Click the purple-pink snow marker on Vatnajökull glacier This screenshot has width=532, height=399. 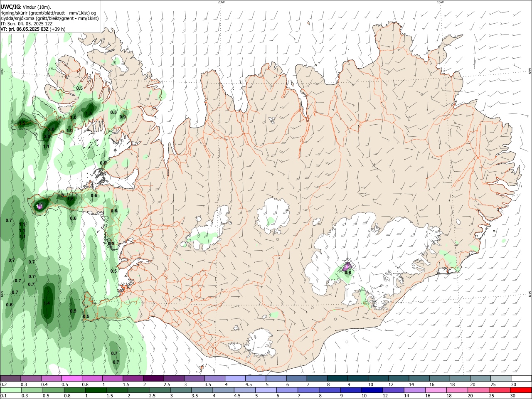coord(347,266)
